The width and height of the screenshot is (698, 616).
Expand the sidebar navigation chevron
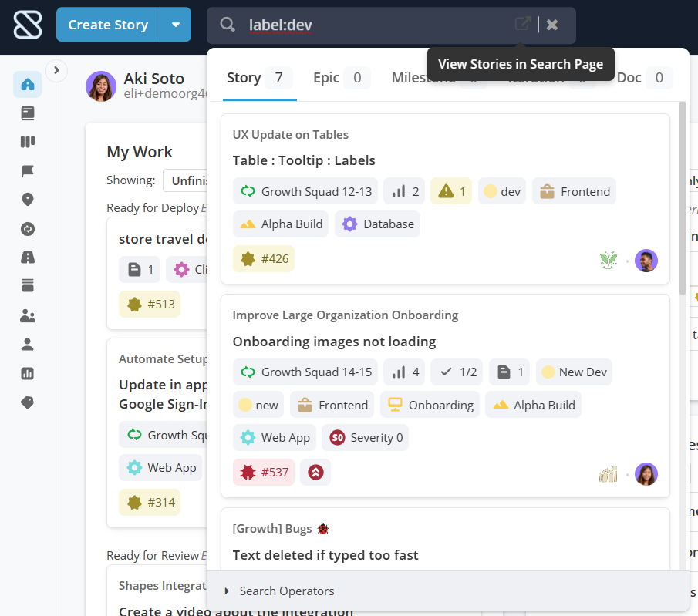coord(56,70)
